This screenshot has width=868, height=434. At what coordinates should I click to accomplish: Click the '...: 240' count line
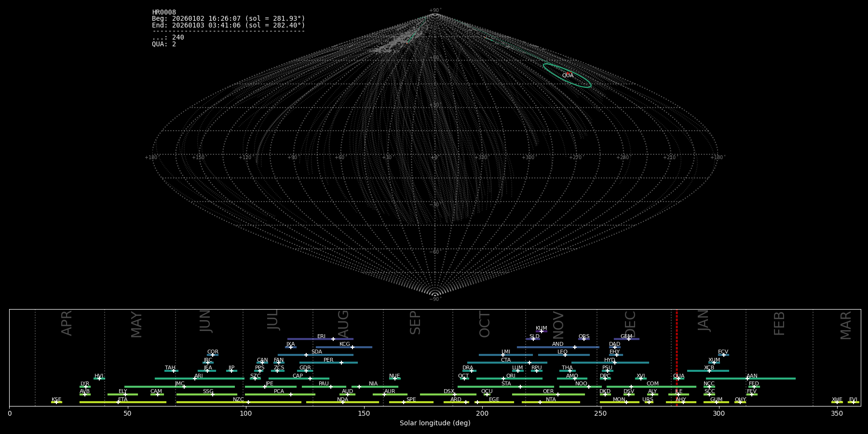coord(168,38)
